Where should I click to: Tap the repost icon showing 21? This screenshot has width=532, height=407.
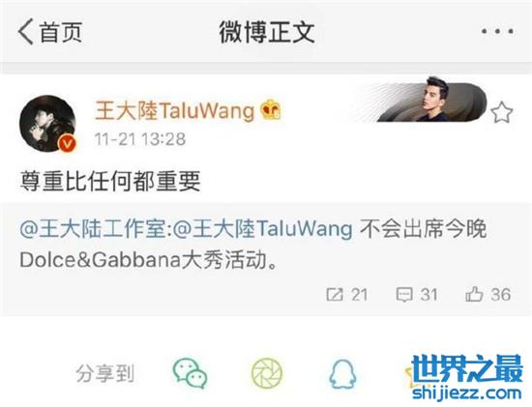tap(346, 295)
